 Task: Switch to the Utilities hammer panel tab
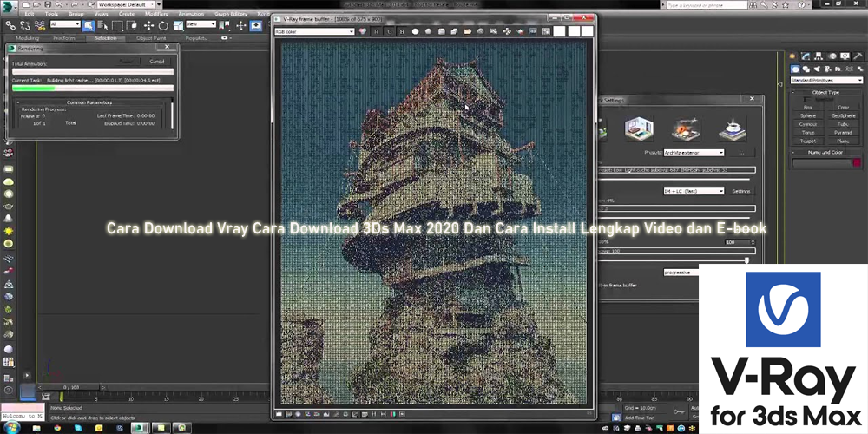pyautogui.click(x=858, y=56)
